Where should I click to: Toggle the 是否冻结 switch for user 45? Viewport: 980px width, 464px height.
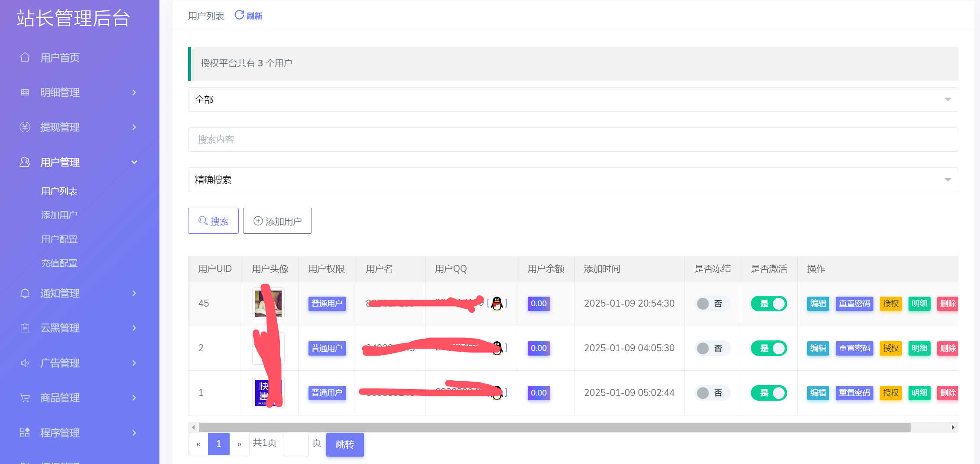[x=712, y=304]
